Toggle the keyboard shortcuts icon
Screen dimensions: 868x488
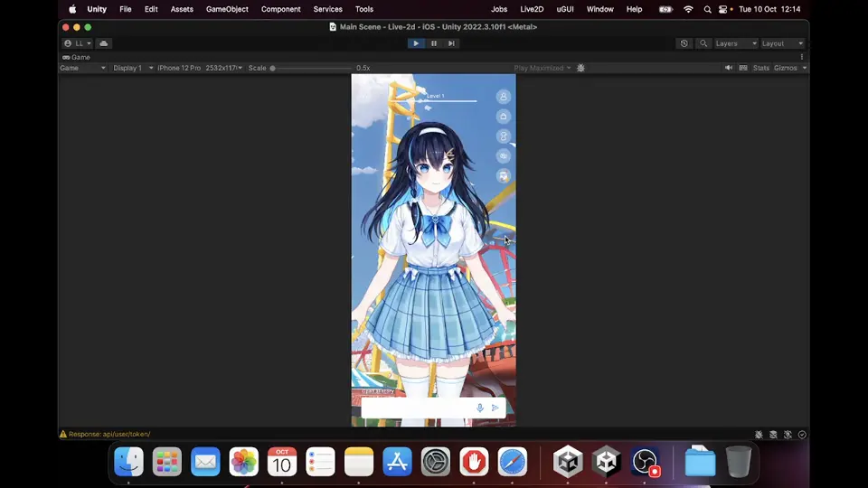[743, 68]
